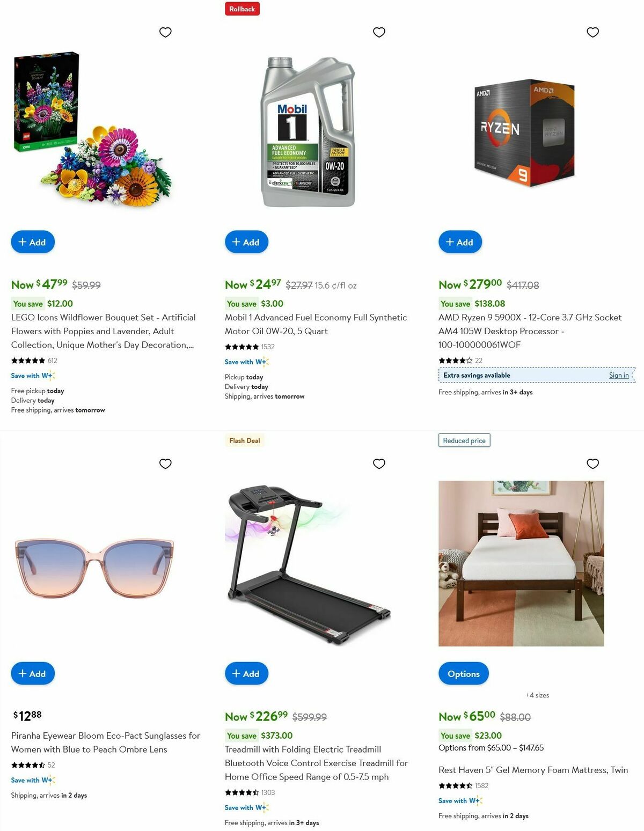This screenshot has height=831, width=644.
Task: Add the Mobil 1 motor oil to cart
Action: pyautogui.click(x=246, y=242)
